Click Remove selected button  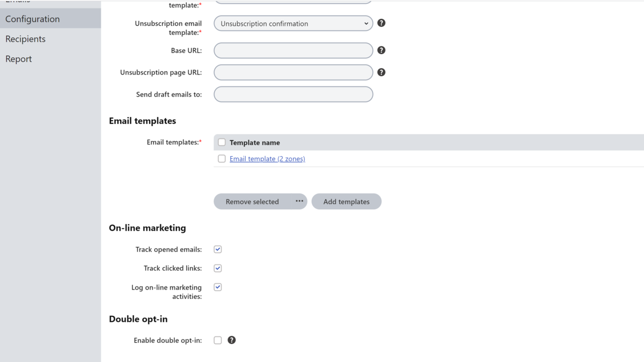pos(252,201)
